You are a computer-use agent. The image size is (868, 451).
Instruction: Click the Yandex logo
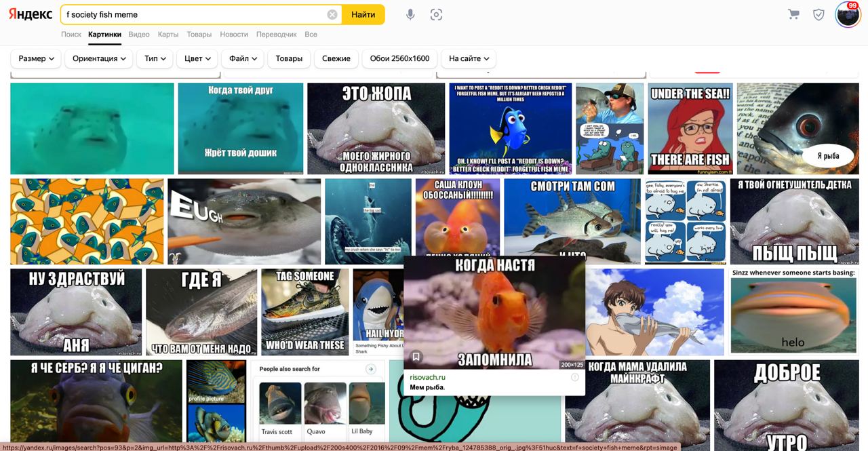click(x=31, y=14)
